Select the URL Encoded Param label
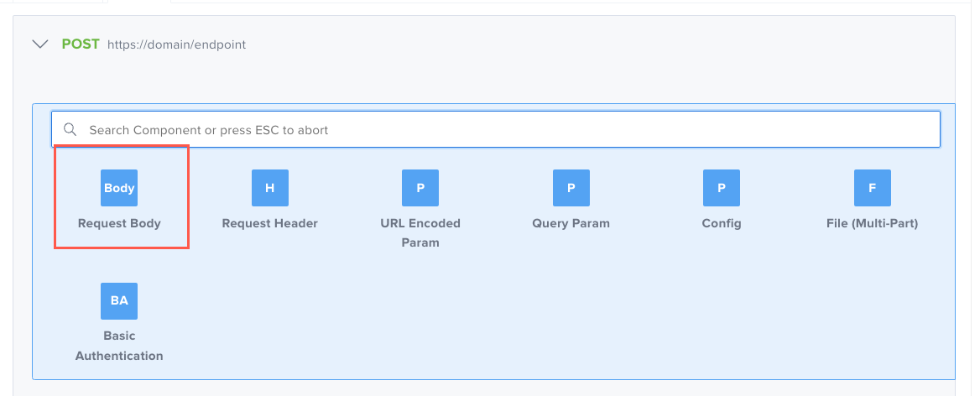Image resolution: width=980 pixels, height=396 pixels. click(x=420, y=232)
